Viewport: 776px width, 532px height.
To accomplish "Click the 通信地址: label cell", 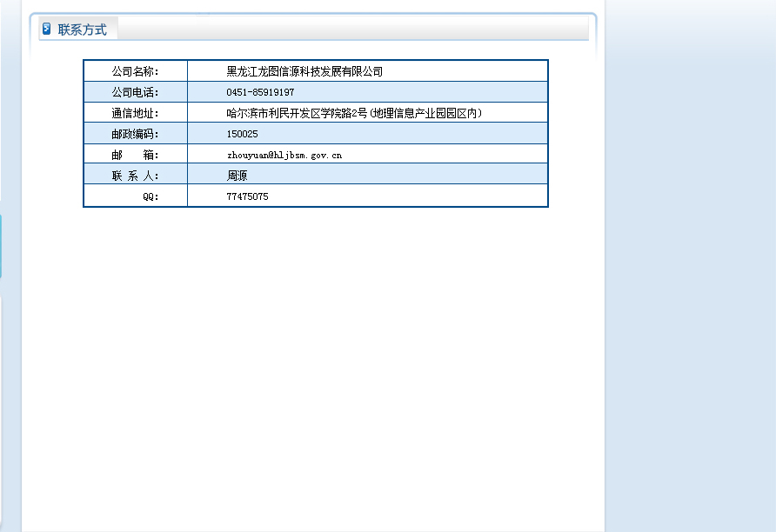I will [136, 113].
